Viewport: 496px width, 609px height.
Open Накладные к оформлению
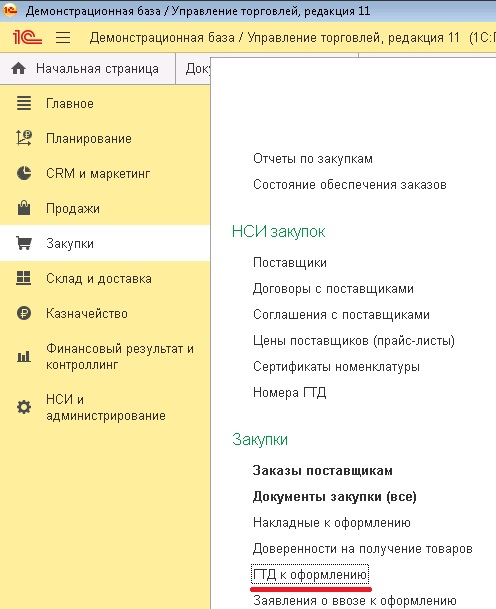(x=331, y=523)
